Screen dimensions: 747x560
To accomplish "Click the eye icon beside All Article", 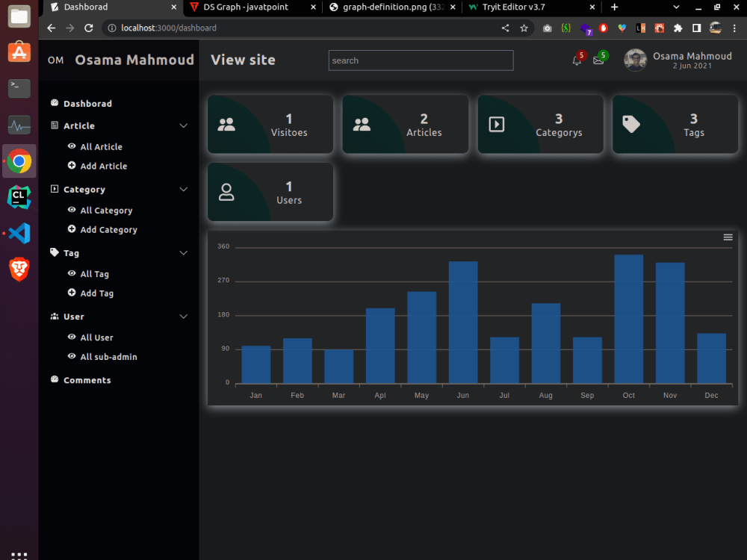I will (72, 146).
